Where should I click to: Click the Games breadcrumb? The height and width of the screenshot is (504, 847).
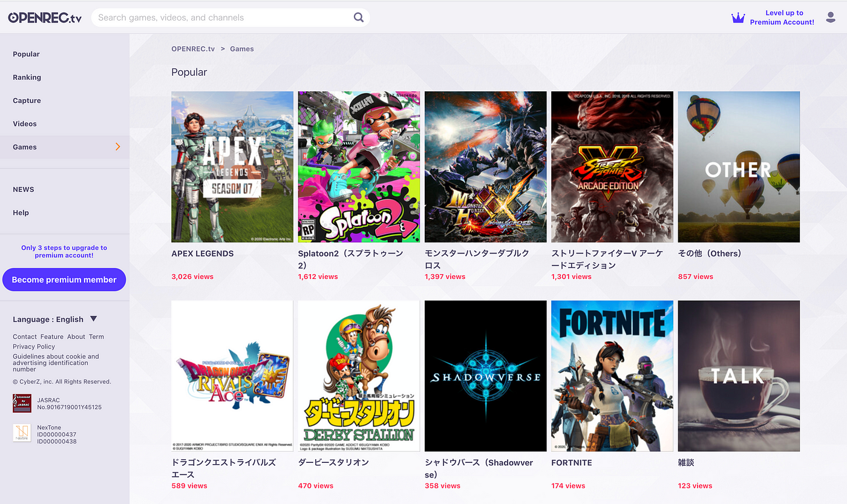point(242,48)
